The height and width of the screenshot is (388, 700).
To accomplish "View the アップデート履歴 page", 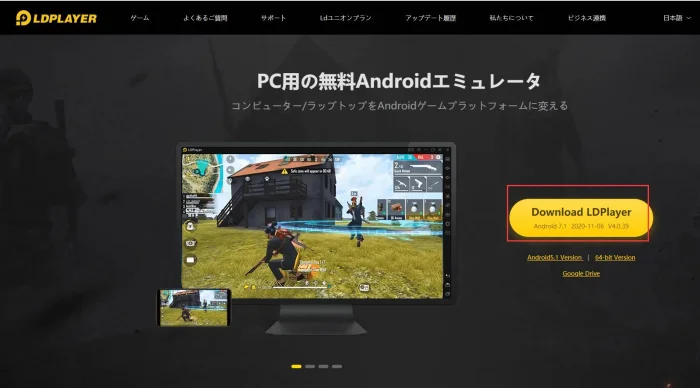I will (x=430, y=18).
